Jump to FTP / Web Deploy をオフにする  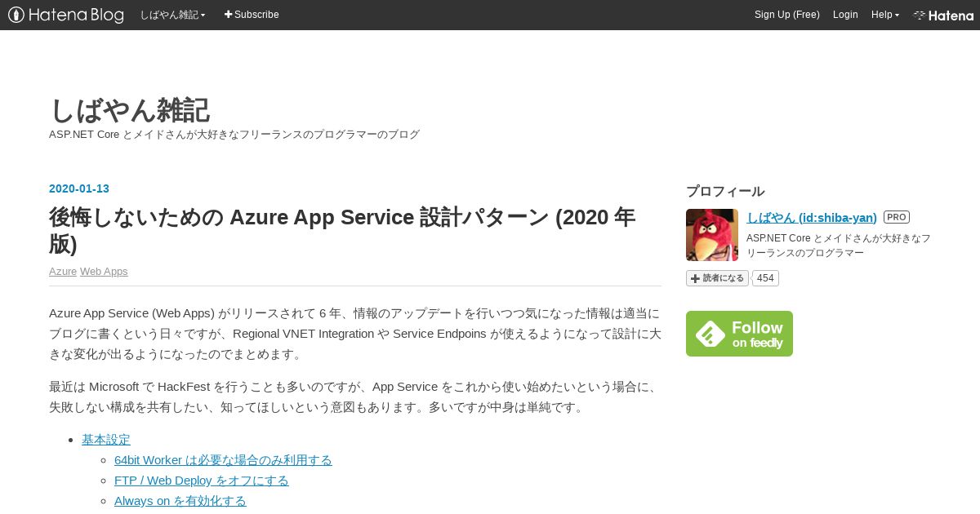[202, 480]
